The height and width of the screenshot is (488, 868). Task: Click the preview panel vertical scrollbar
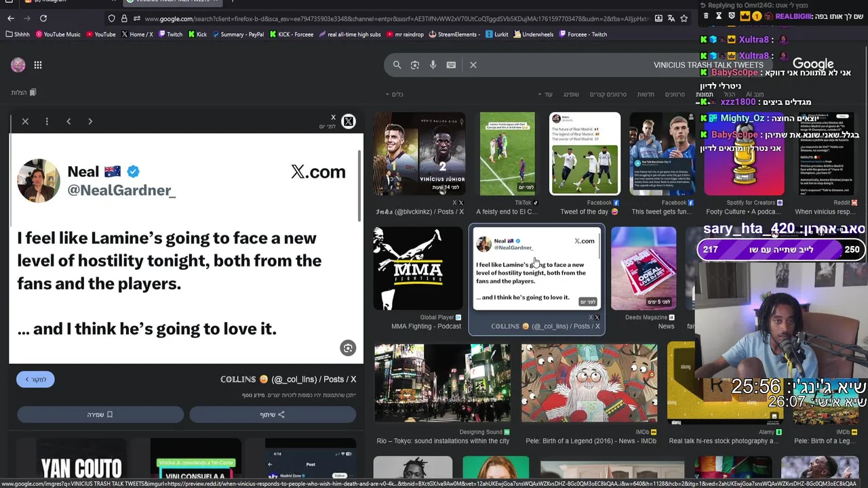[360, 184]
